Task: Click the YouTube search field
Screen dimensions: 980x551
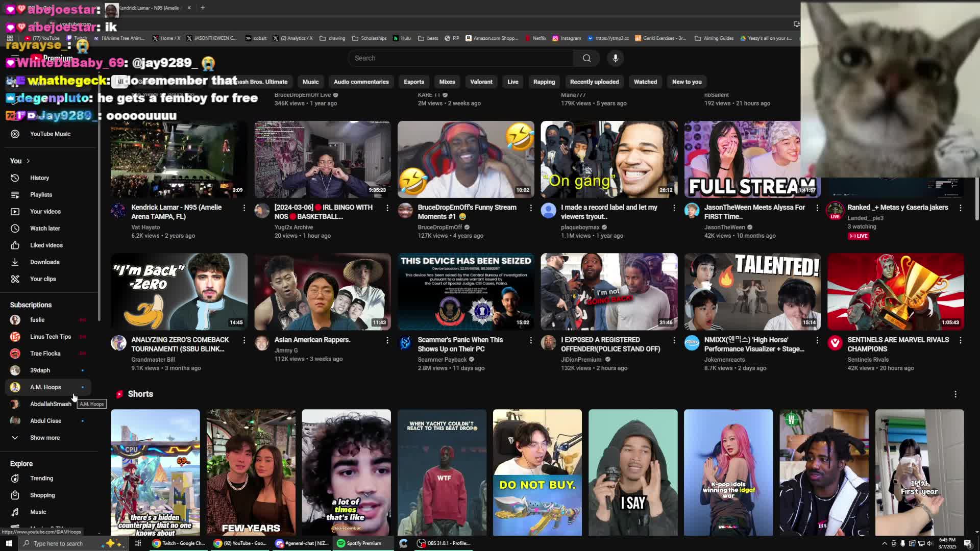Action: pyautogui.click(x=461, y=58)
